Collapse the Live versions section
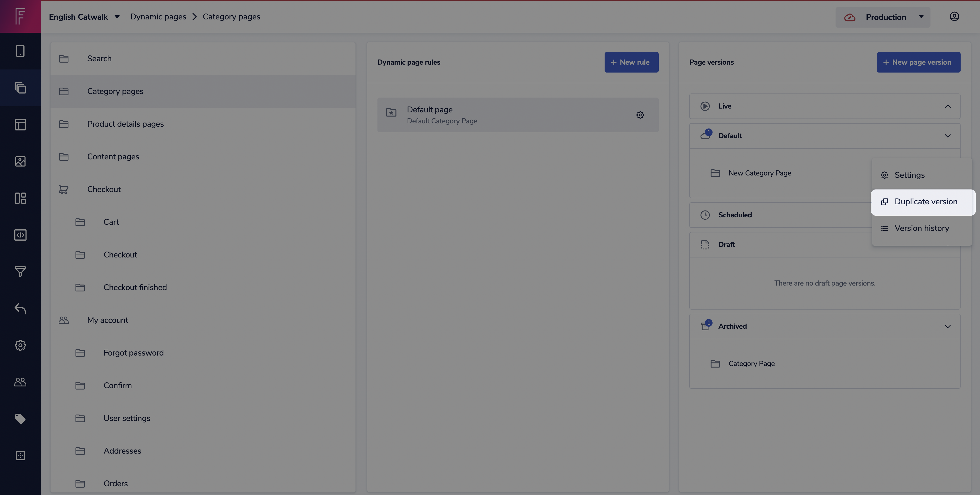 [x=947, y=106]
